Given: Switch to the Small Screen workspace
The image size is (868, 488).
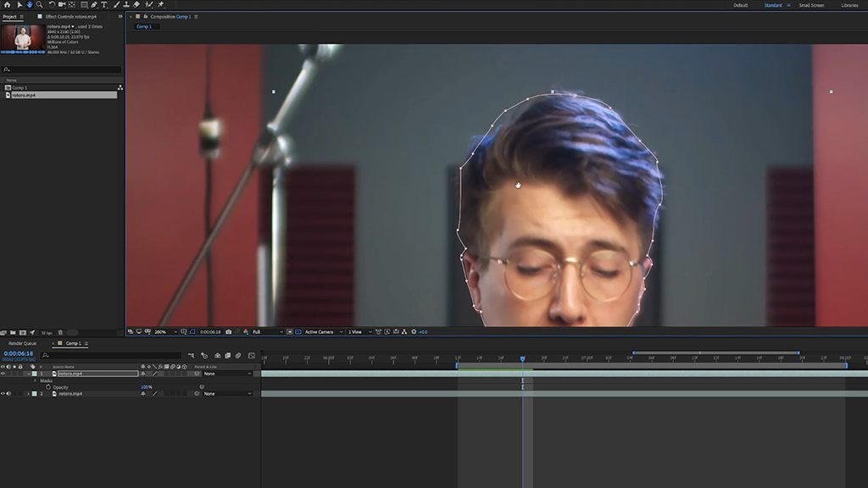Looking at the screenshot, I should click(x=811, y=5).
